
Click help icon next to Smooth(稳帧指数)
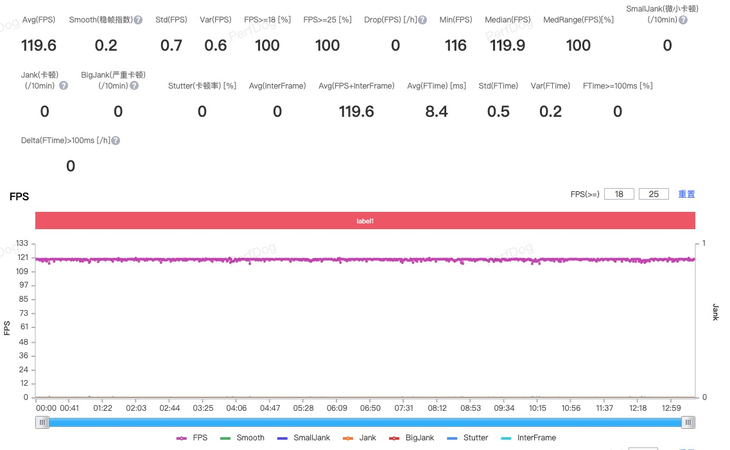pyautogui.click(x=138, y=20)
